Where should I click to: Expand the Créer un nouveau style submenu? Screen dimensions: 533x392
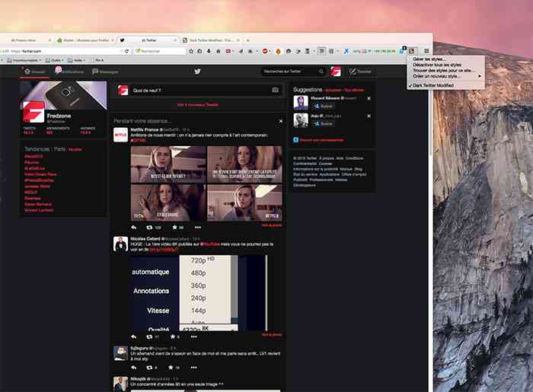coord(445,76)
